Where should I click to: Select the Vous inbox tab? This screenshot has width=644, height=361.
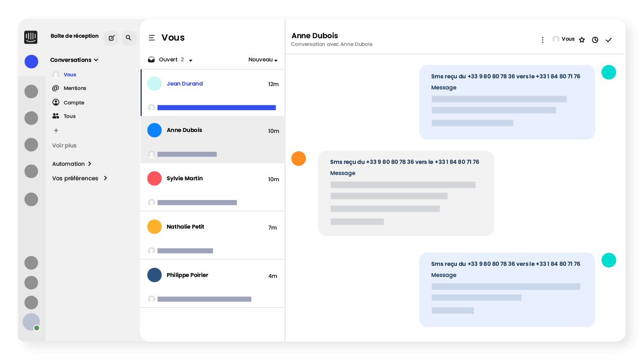point(69,74)
